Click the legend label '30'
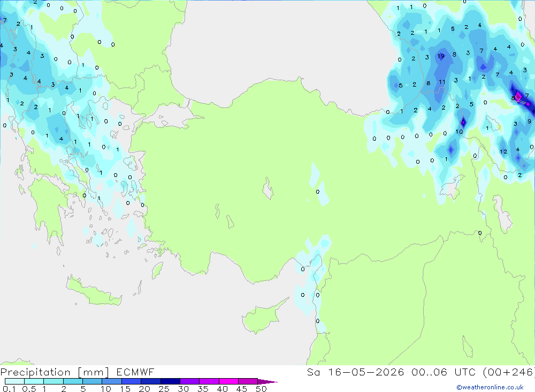 pyautogui.click(x=184, y=389)
